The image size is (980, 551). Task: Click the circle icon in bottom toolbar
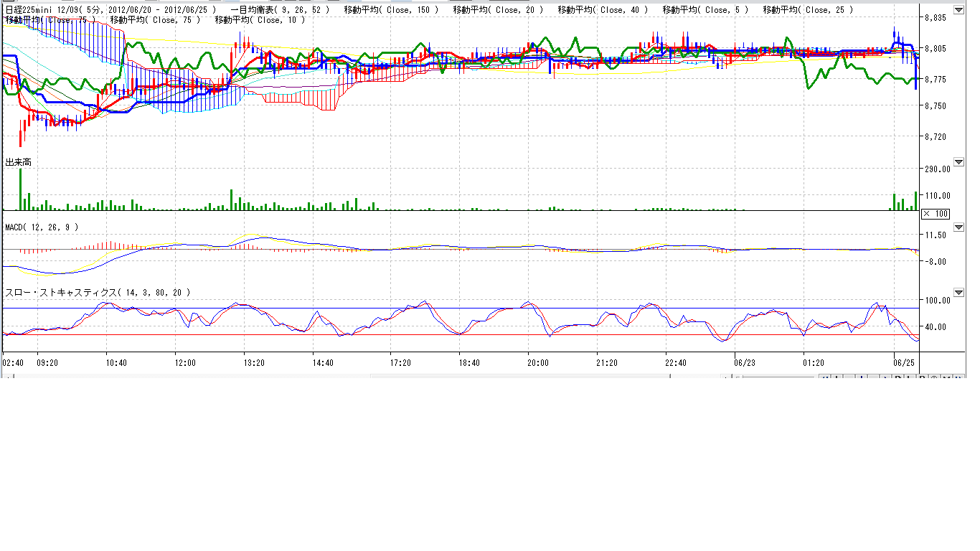[935, 377]
